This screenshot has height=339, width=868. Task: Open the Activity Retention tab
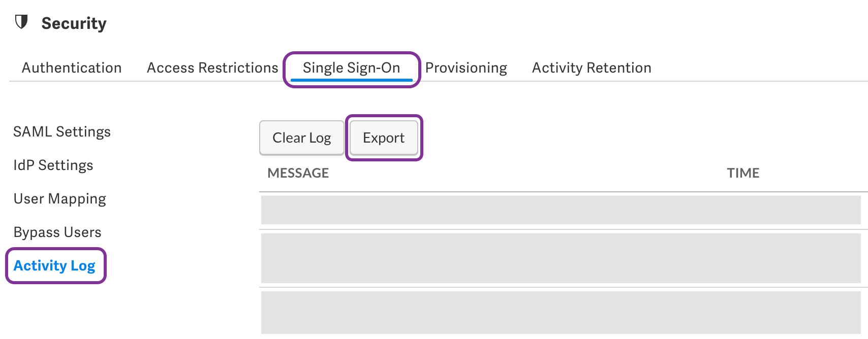[592, 68]
